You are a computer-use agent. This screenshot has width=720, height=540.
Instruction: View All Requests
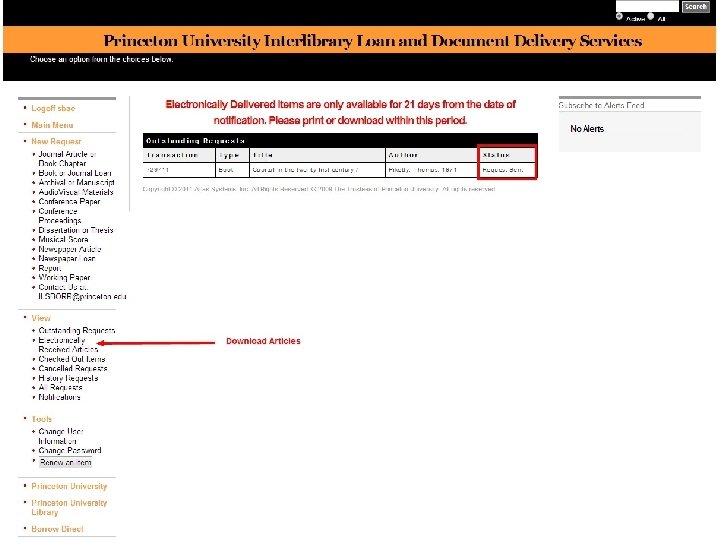tap(60, 388)
